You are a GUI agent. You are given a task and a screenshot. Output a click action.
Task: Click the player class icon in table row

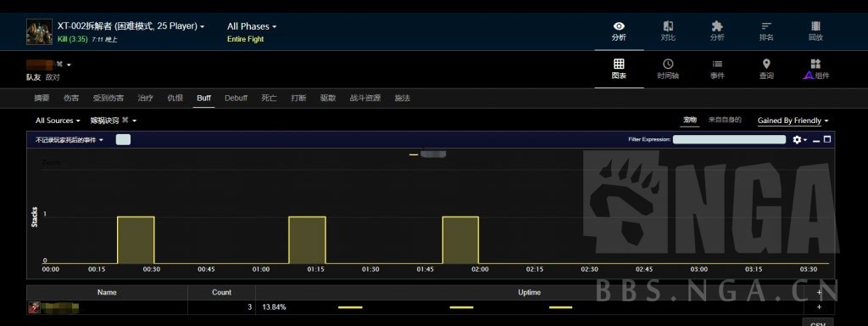[34, 307]
